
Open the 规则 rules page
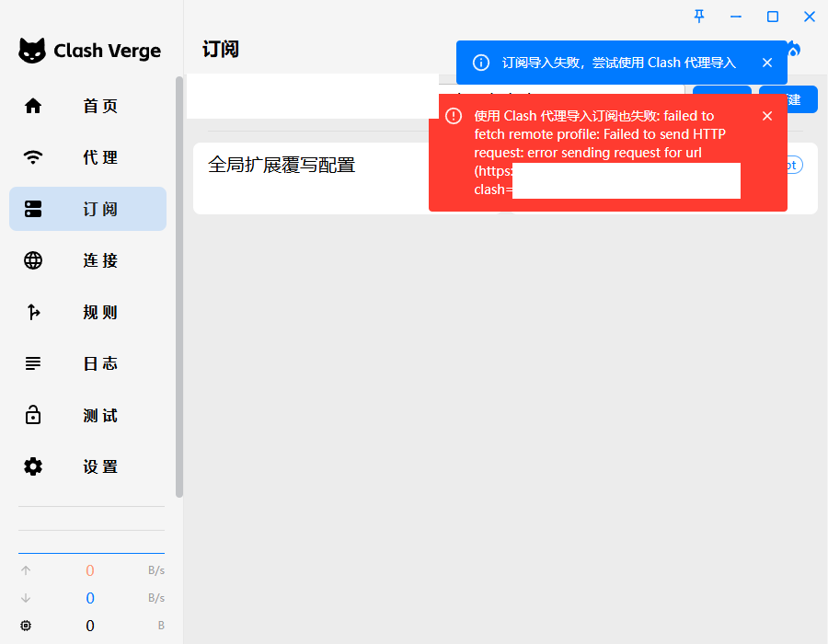click(88, 312)
